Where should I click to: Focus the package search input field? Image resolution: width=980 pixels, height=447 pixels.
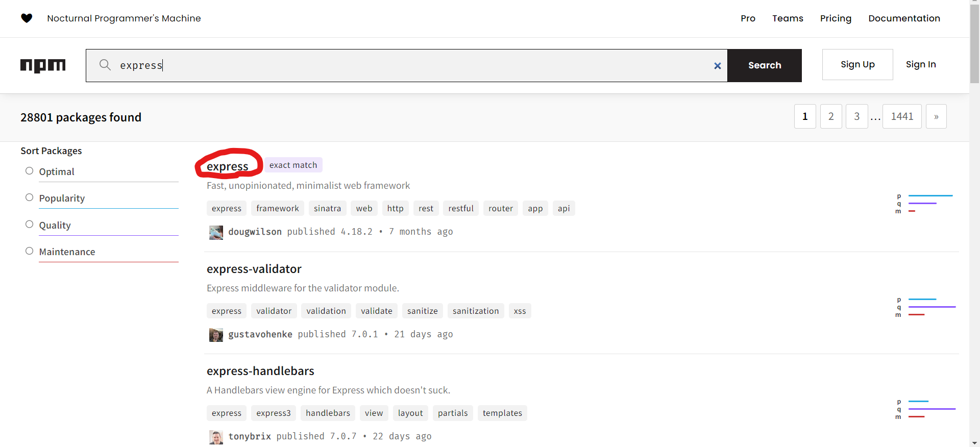(407, 65)
